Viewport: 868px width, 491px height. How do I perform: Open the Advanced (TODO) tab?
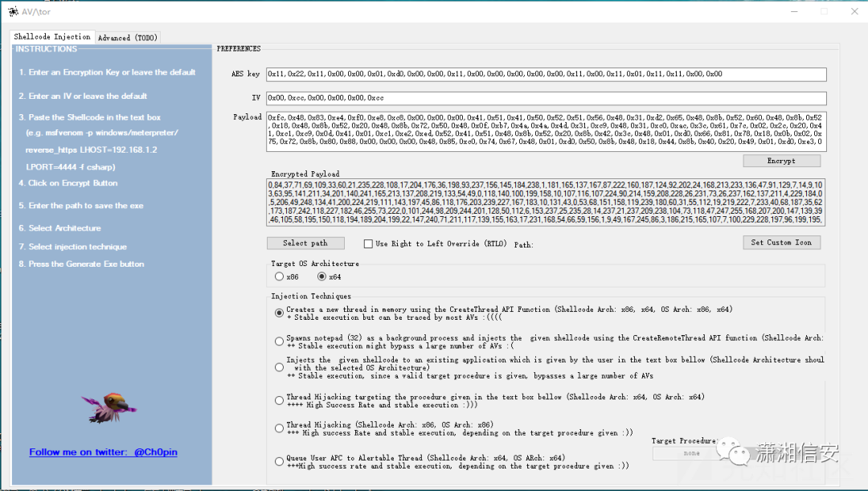coord(128,38)
